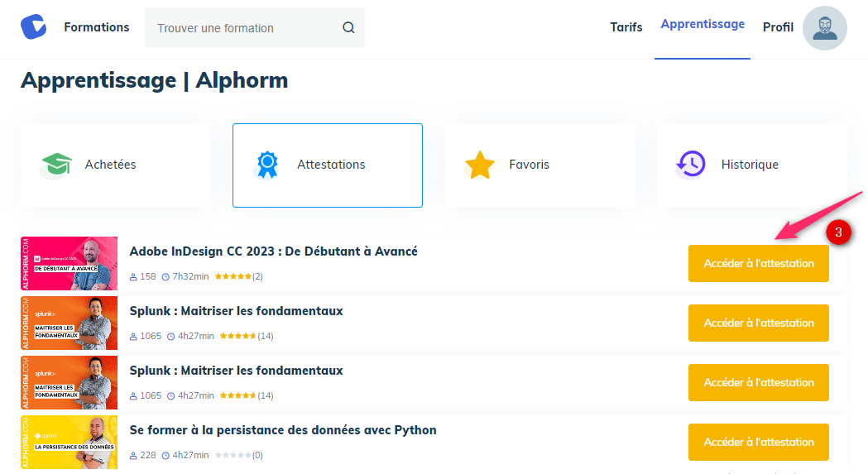Switch to the Achetées tab

coord(116,165)
